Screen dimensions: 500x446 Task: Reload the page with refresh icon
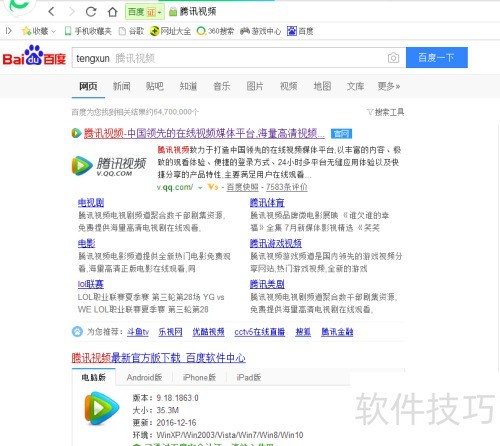pos(91,12)
